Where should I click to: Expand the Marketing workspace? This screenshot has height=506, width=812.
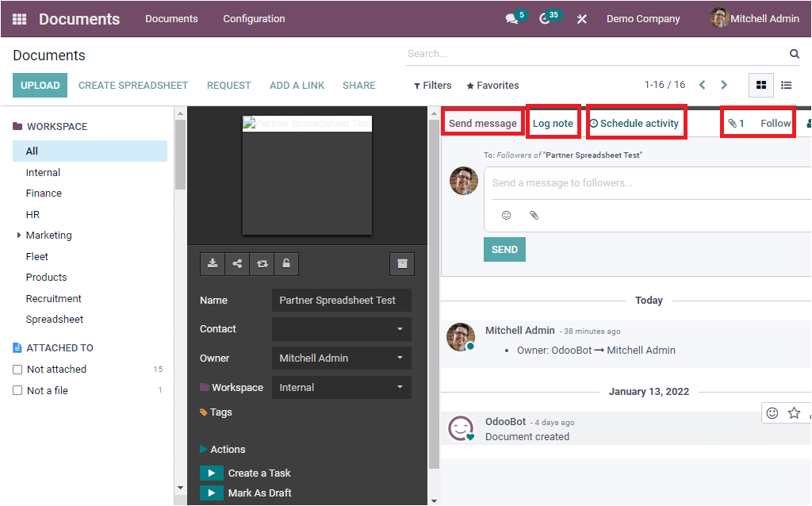point(19,235)
